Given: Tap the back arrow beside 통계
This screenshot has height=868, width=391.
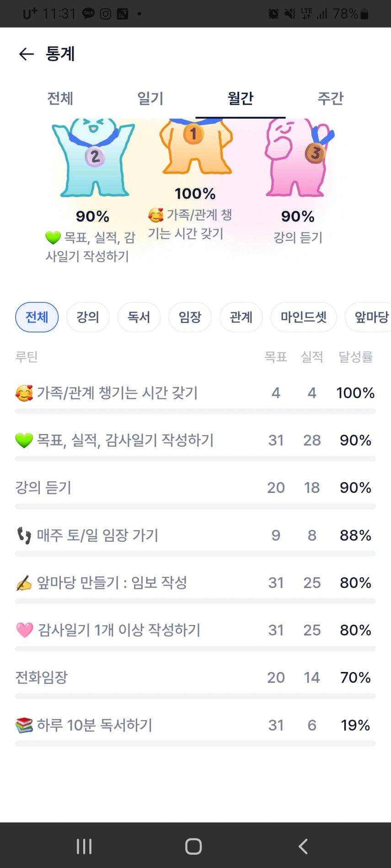Looking at the screenshot, I should pos(27,54).
